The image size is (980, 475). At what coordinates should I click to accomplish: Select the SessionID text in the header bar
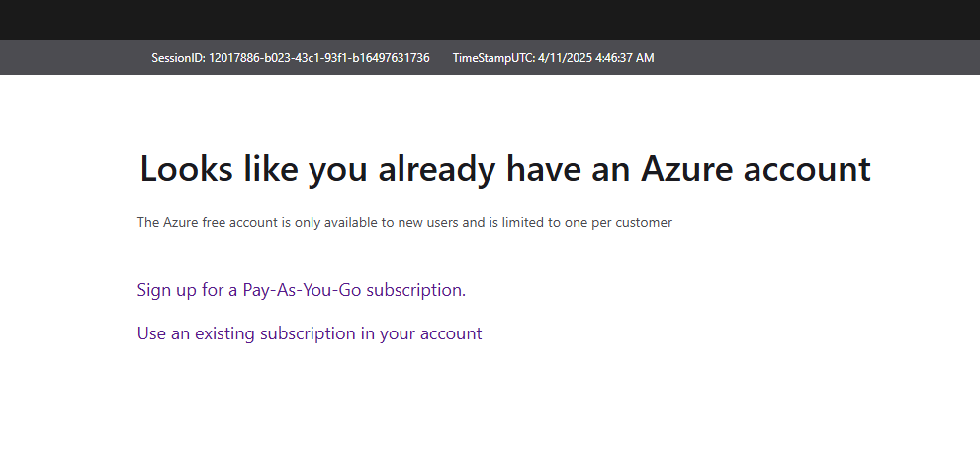[x=291, y=58]
